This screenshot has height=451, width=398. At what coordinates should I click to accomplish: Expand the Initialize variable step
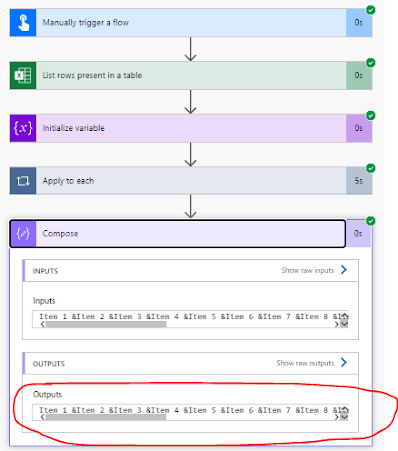coord(191,128)
